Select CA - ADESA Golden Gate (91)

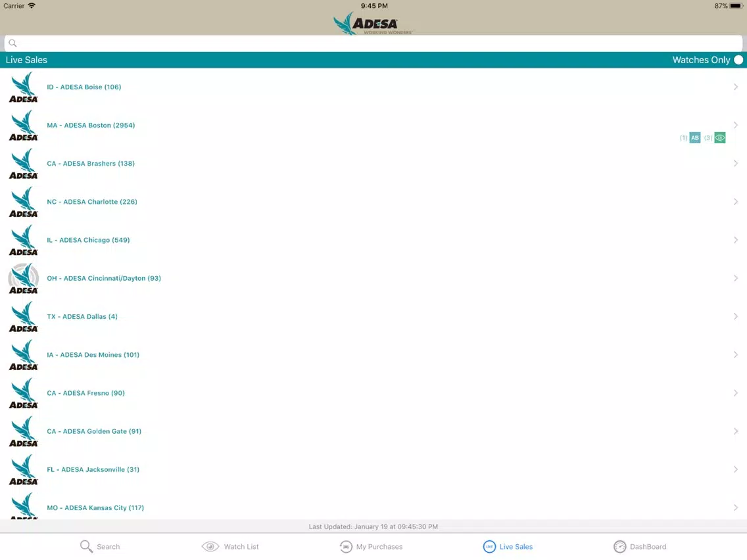click(94, 431)
